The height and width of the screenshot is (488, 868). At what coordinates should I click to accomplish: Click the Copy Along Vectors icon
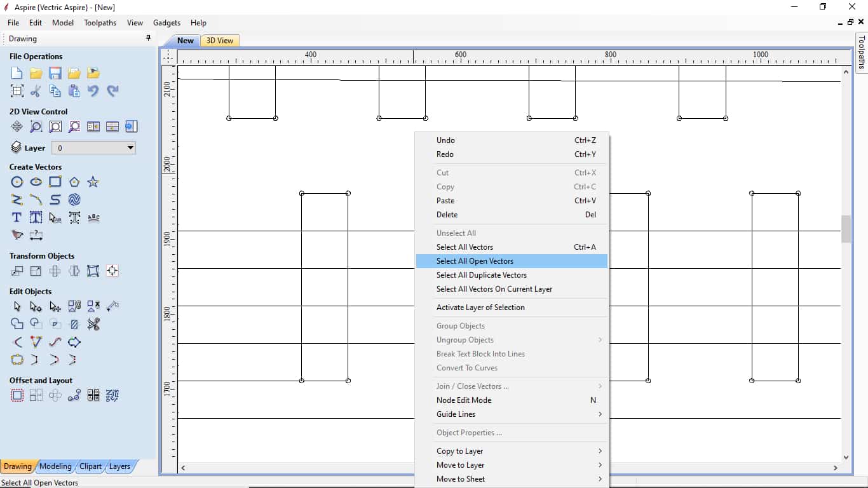[x=74, y=395]
